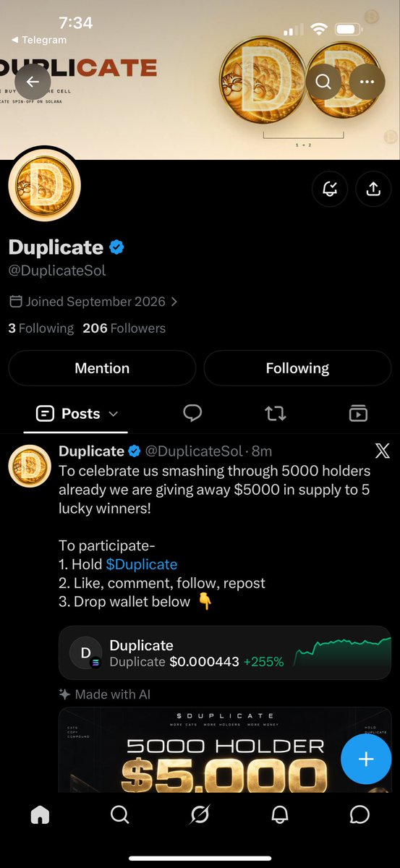The height and width of the screenshot is (868, 400).
Task: Toggle the notification bell for Duplicate
Action: [330, 189]
